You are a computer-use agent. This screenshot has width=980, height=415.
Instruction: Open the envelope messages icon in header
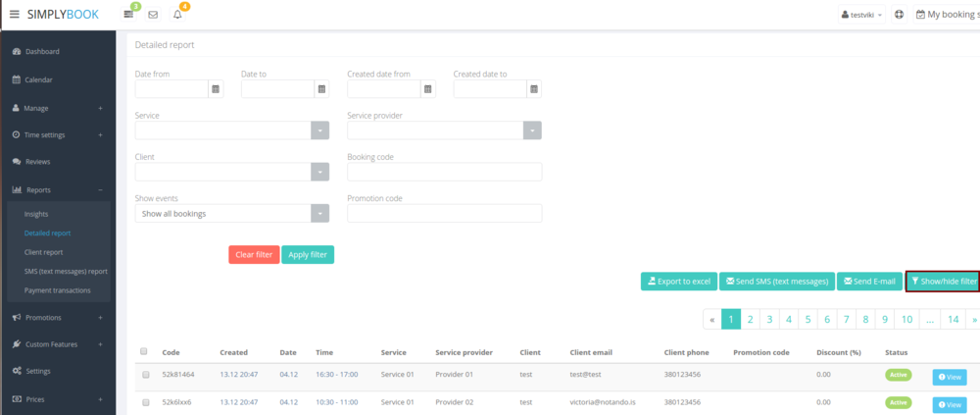coord(153,15)
